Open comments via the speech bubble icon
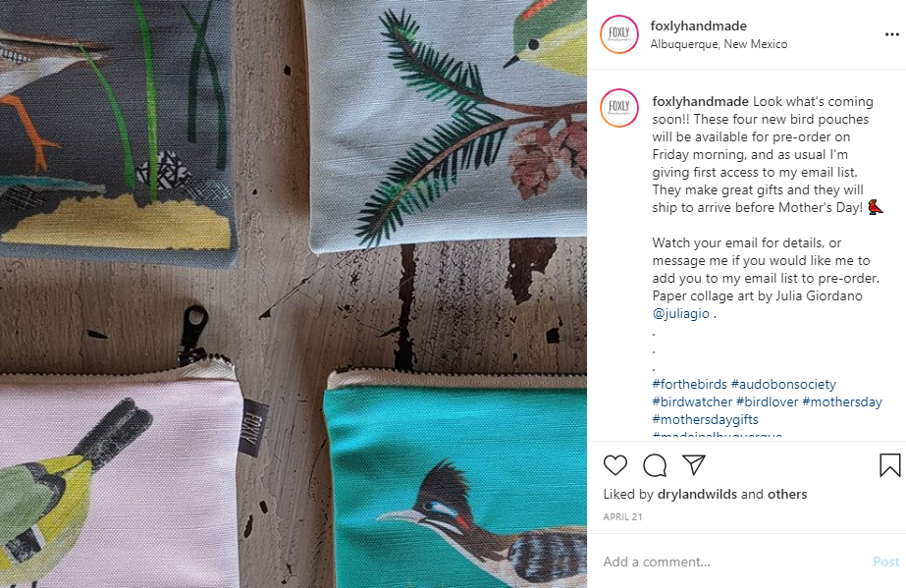Viewport: 906px width, 588px height. pos(656,466)
